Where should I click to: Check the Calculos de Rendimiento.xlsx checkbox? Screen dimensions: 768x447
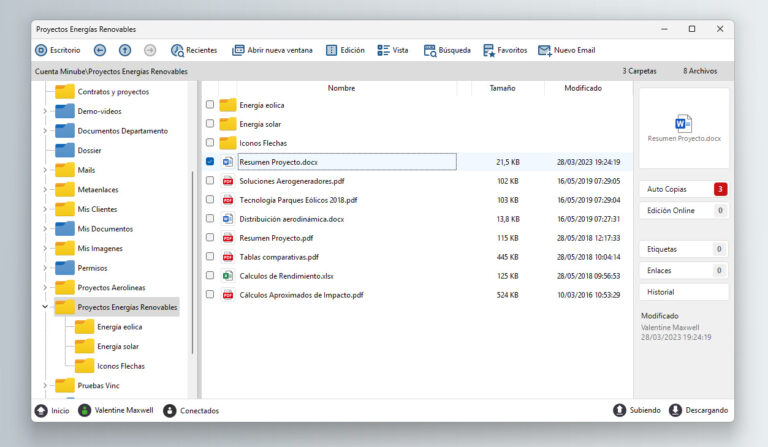[210, 275]
